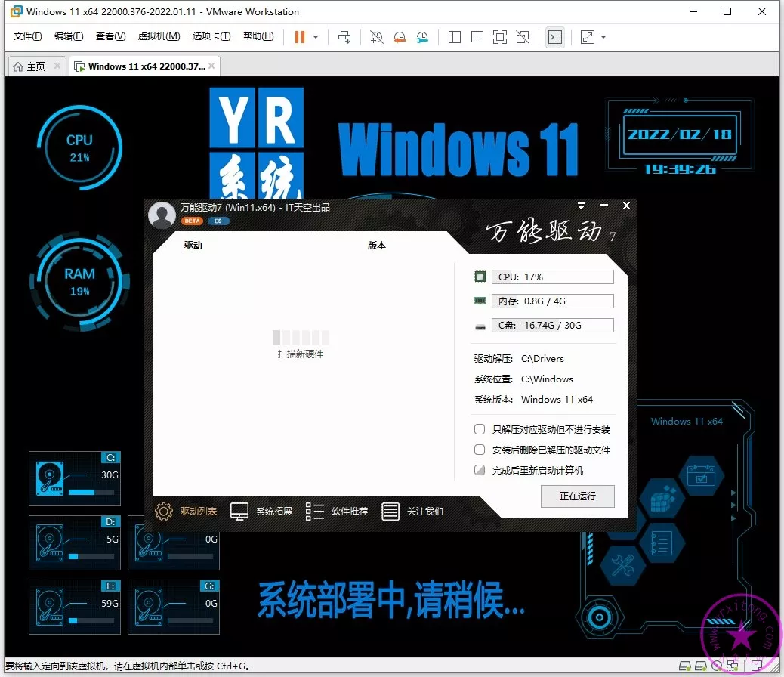The width and height of the screenshot is (784, 677).
Task: Enter full screen mode via toolbar icon
Action: pyautogui.click(x=499, y=37)
